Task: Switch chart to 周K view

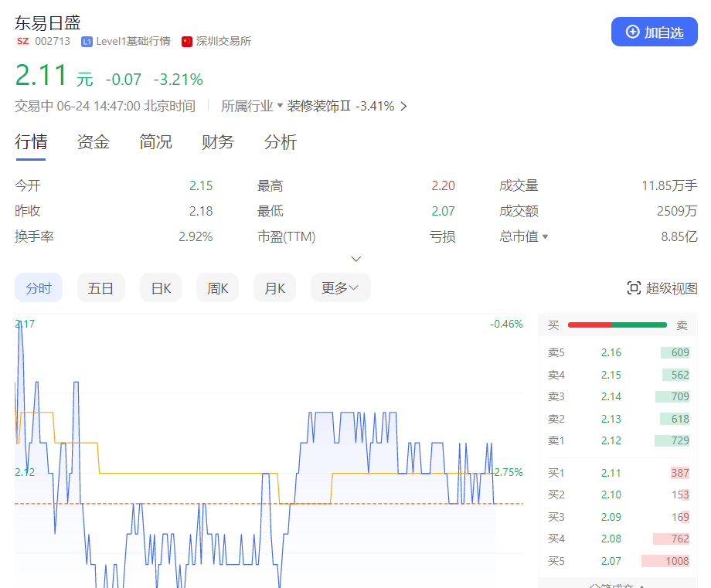Action: click(217, 288)
